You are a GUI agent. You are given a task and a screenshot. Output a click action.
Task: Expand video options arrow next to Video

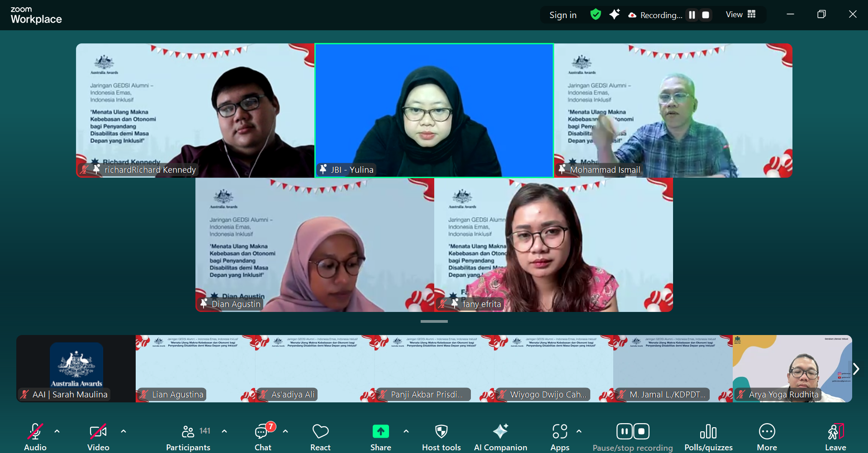(x=123, y=431)
